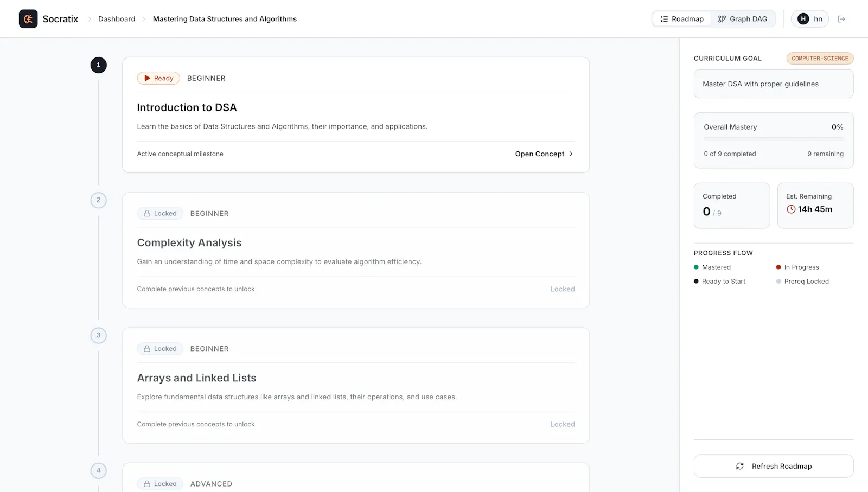Click Locked badge on Arrays and Linked Lists
Screen dimensions: 868x492
160,348
